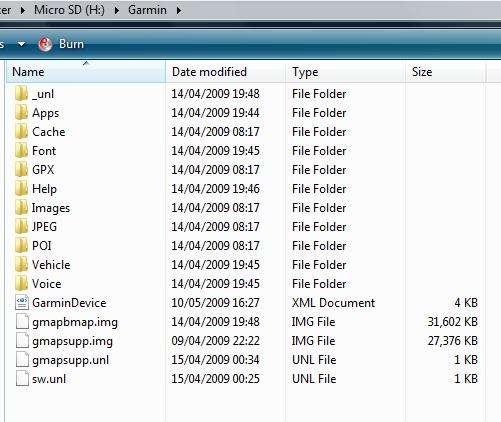
Task: Open Micro SD (H:) in address bar
Action: pos(69,10)
